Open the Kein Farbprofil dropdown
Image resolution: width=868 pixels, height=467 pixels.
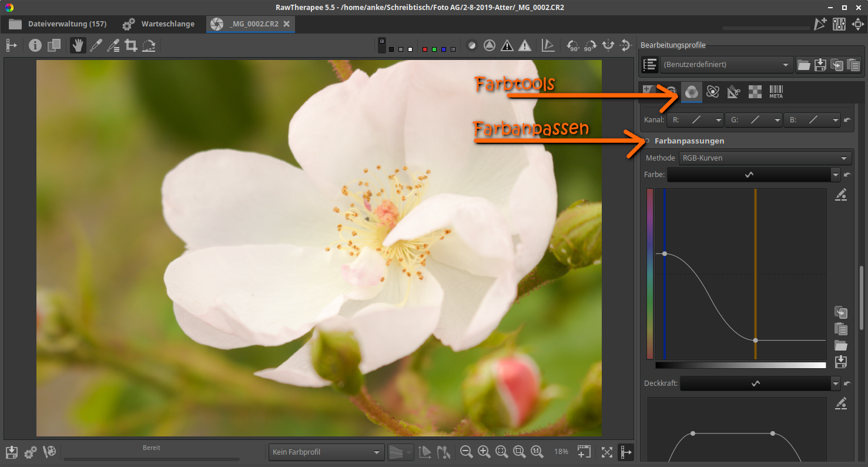coord(326,452)
